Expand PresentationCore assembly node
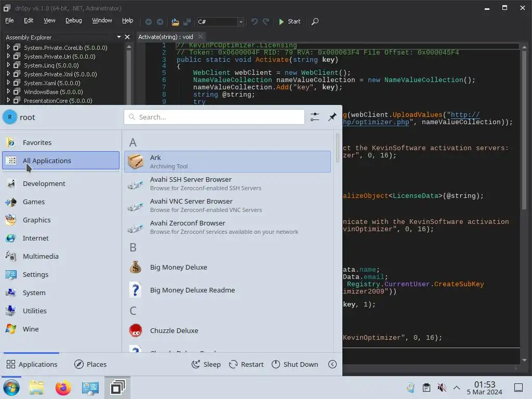This screenshot has height=399, width=532. click(8, 100)
